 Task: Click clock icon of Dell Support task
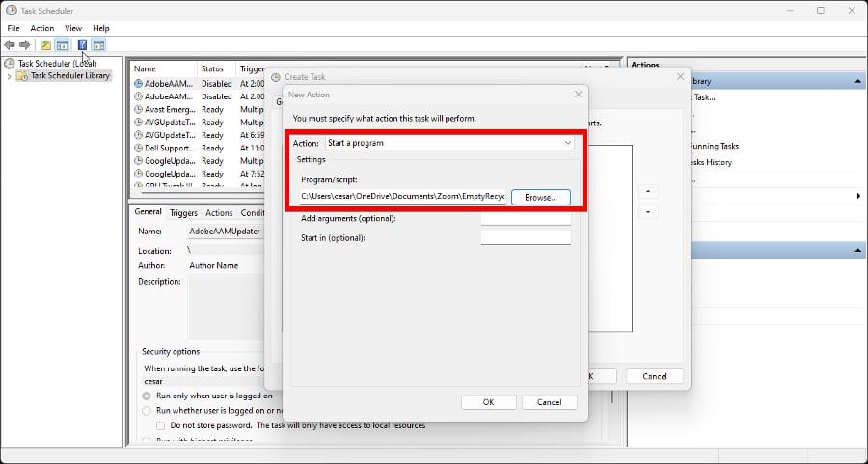(138, 149)
